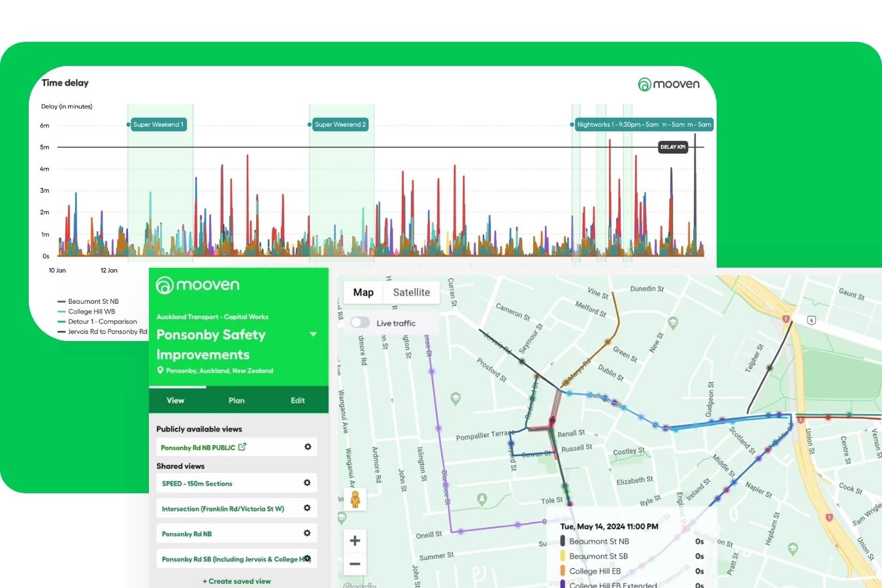
Task: Click the 10 Jan axis label
Action: (x=57, y=270)
